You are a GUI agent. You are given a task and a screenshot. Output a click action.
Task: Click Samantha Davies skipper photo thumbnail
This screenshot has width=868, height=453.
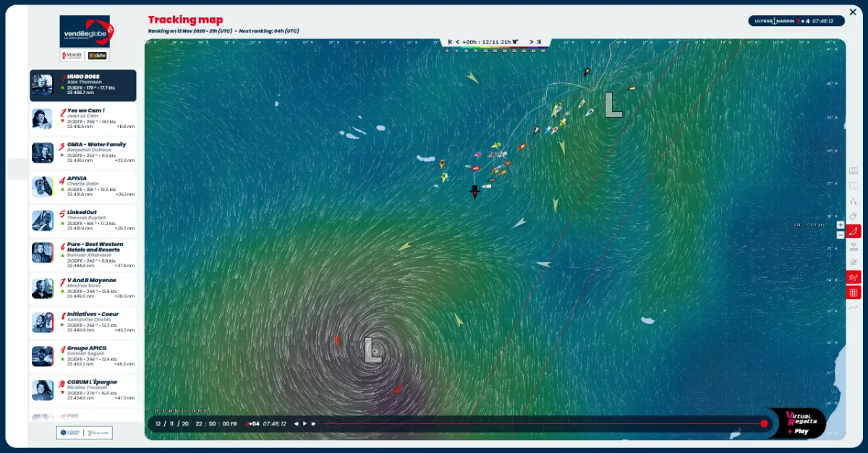[43, 323]
